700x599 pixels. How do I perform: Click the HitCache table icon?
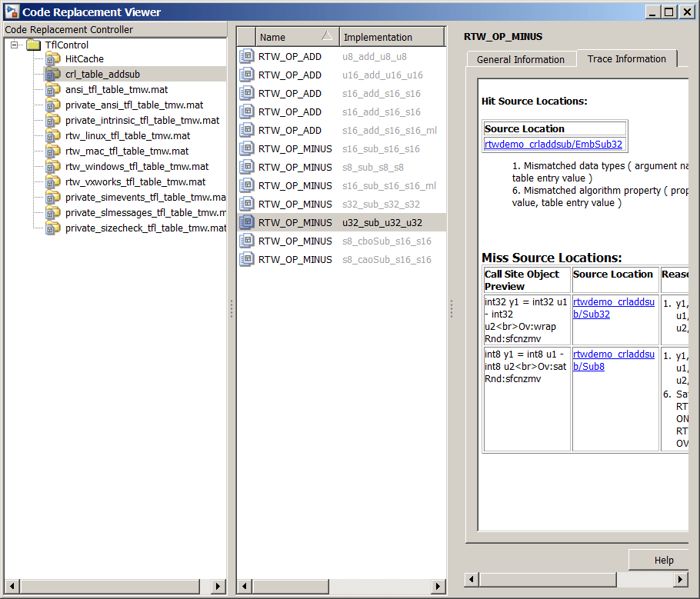52,59
